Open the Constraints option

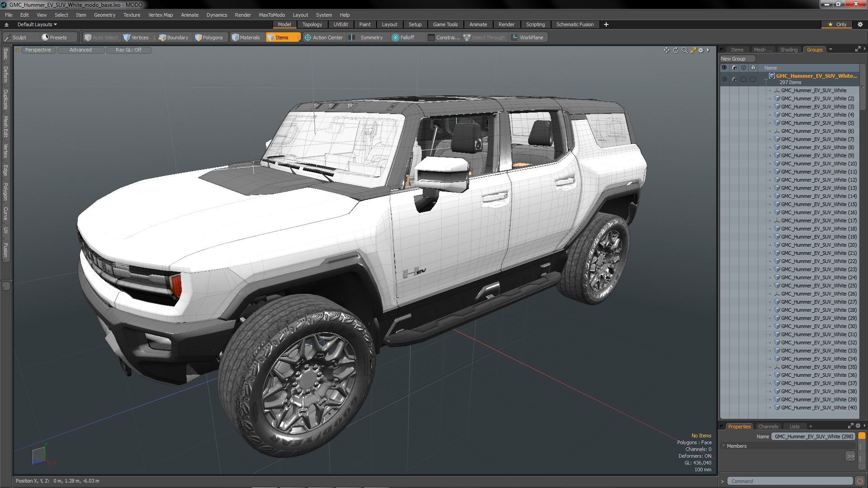pos(443,38)
